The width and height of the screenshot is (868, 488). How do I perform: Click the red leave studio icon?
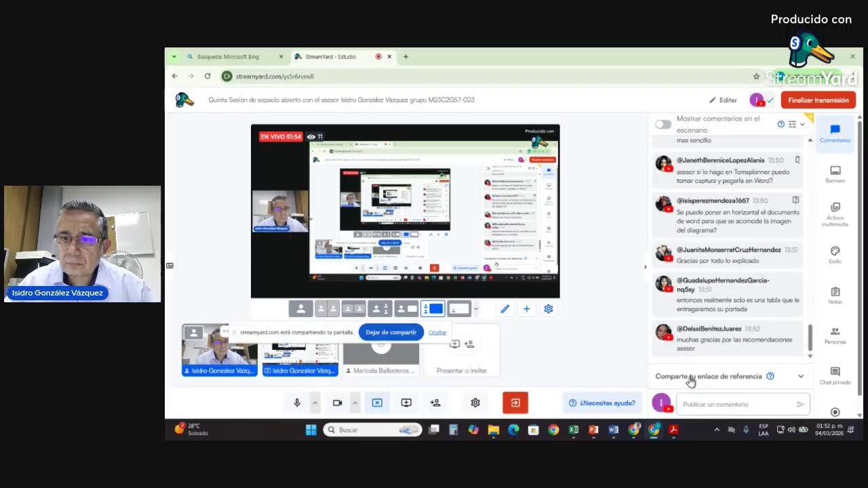click(x=515, y=403)
